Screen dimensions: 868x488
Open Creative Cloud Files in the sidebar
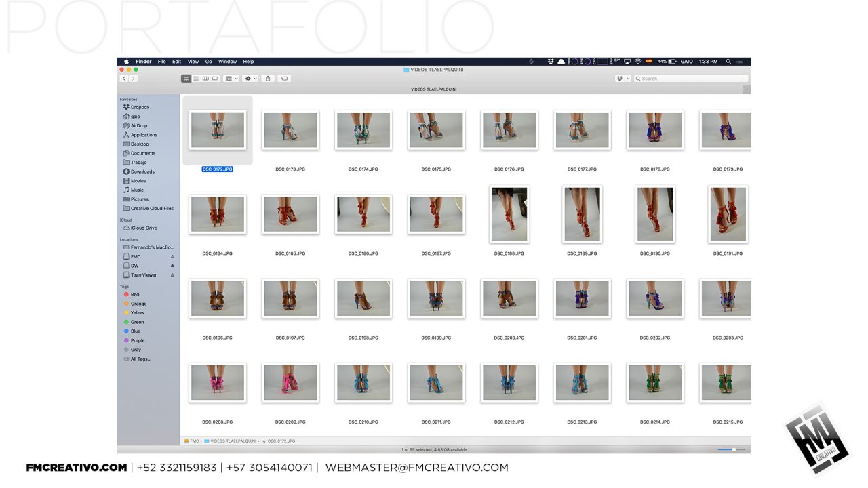click(149, 209)
